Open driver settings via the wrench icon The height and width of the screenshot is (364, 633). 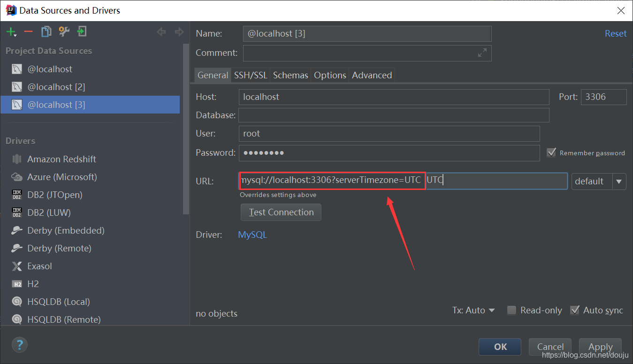point(64,32)
